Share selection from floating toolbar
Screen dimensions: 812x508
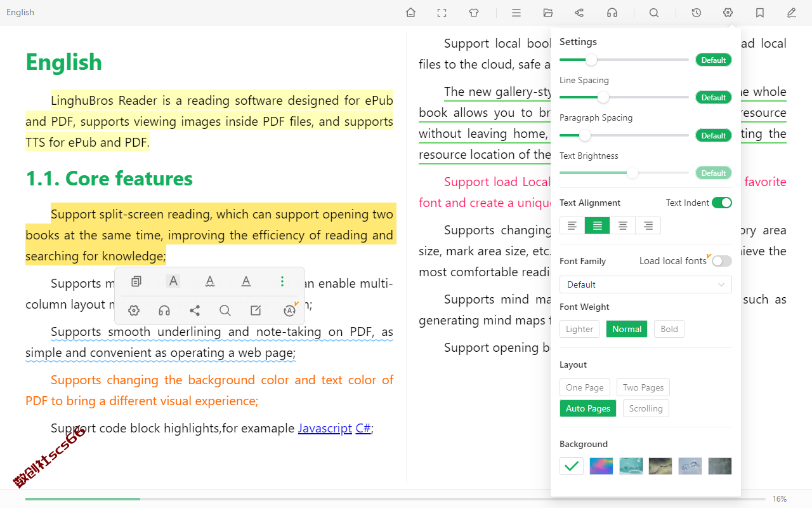tap(195, 311)
